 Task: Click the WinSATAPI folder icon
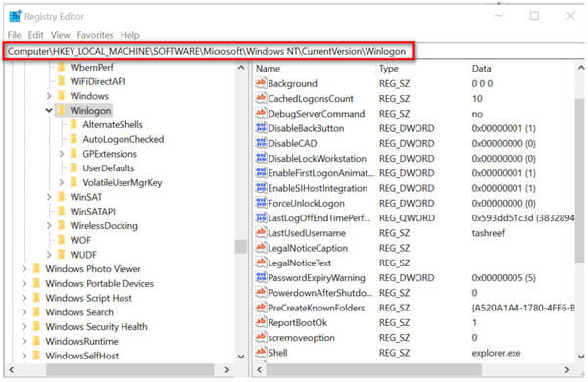(x=61, y=211)
